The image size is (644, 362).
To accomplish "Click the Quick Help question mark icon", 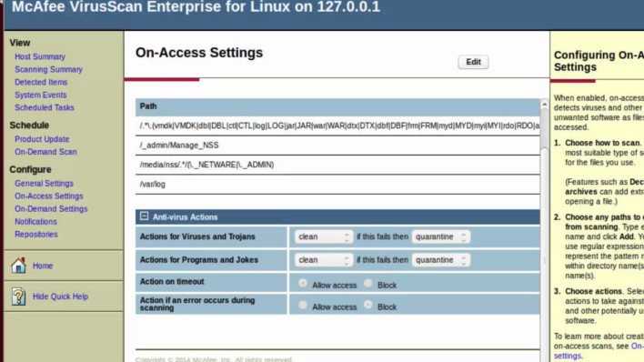I will tap(18, 297).
